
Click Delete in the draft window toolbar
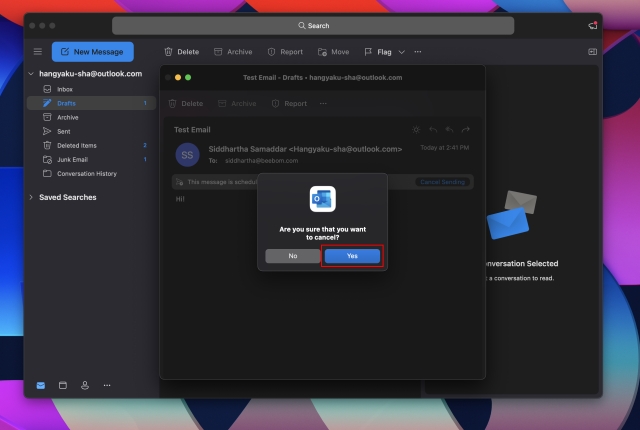[186, 104]
